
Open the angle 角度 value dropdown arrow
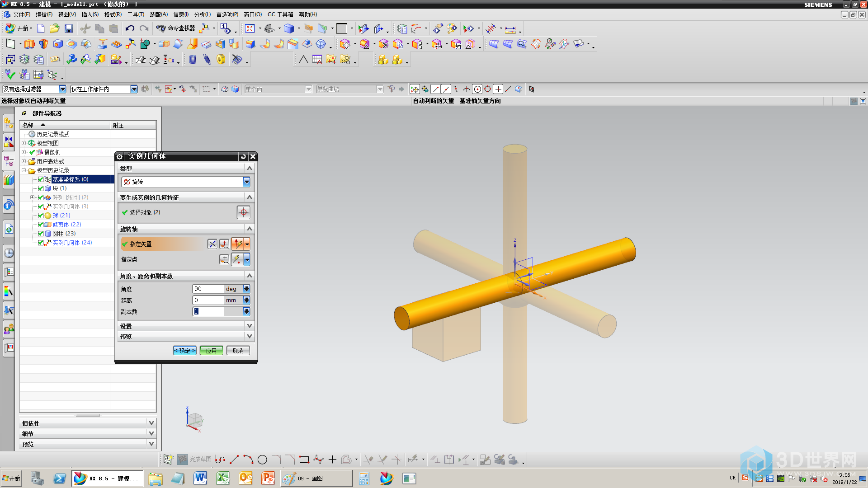click(x=246, y=289)
